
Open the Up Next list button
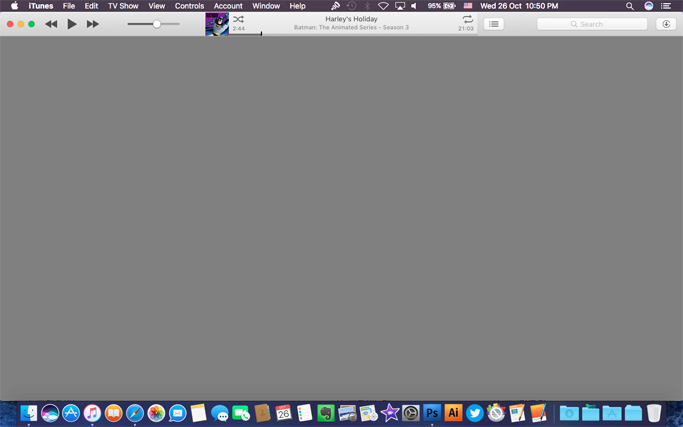pos(494,24)
